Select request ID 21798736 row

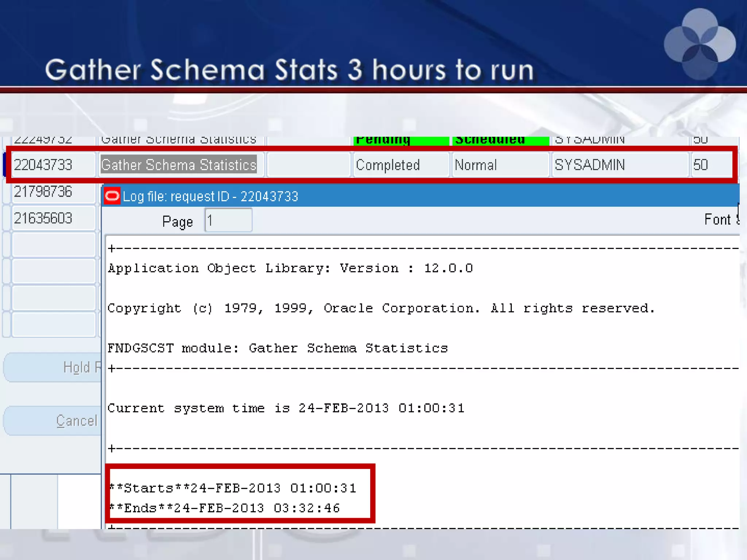54,192
